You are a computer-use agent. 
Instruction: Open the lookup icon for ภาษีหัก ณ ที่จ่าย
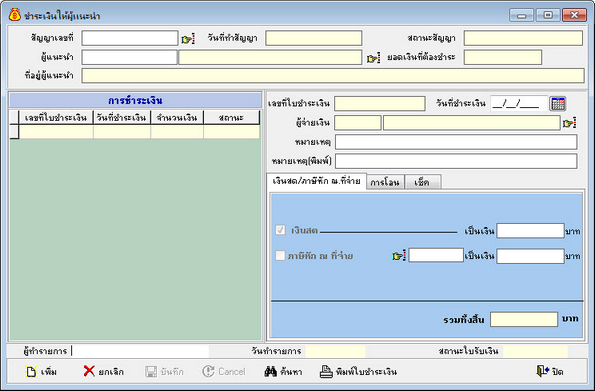click(399, 255)
